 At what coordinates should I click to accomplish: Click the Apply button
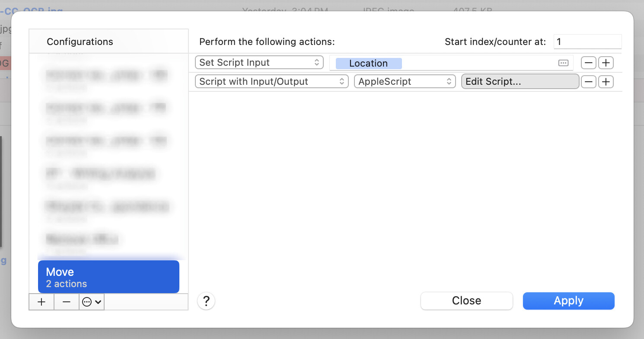pyautogui.click(x=568, y=301)
